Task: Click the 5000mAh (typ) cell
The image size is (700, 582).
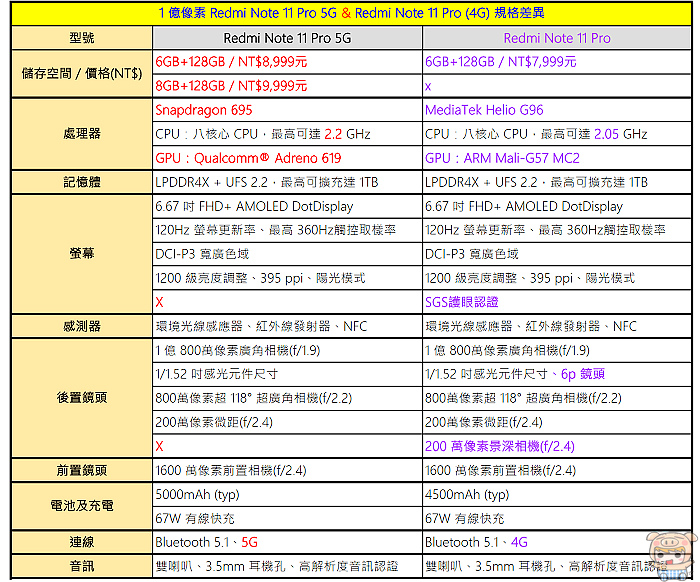Action: pos(287,495)
